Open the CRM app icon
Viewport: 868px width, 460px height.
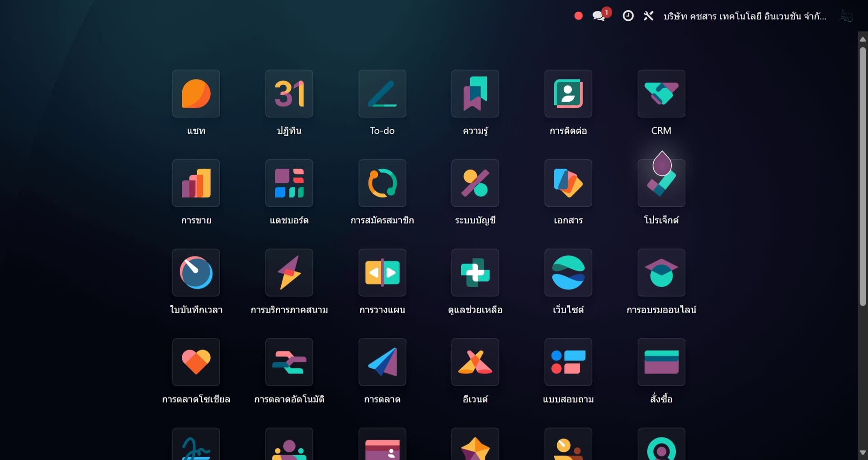coord(661,94)
